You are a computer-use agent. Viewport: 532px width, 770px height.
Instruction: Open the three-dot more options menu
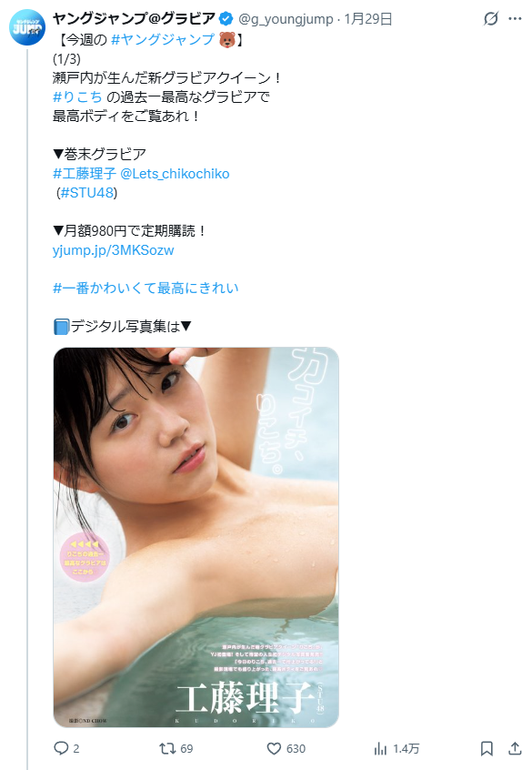(x=515, y=19)
